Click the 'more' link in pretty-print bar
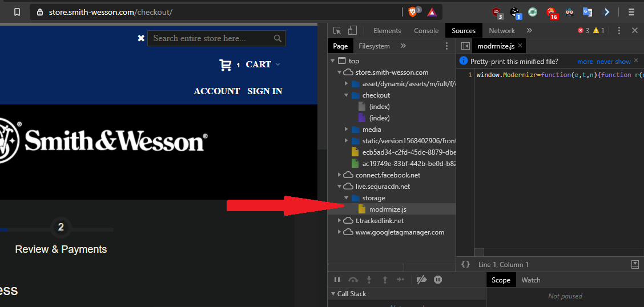The height and width of the screenshot is (307, 644). (x=585, y=62)
